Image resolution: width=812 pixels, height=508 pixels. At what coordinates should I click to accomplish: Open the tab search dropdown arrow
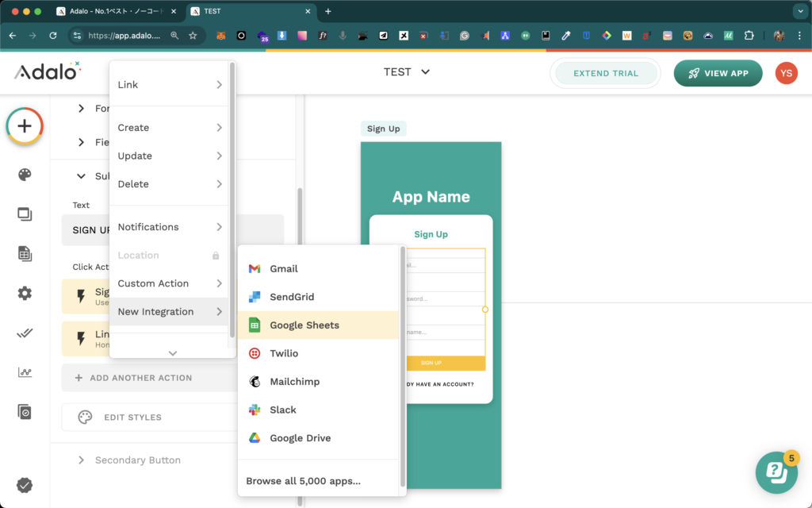point(800,11)
